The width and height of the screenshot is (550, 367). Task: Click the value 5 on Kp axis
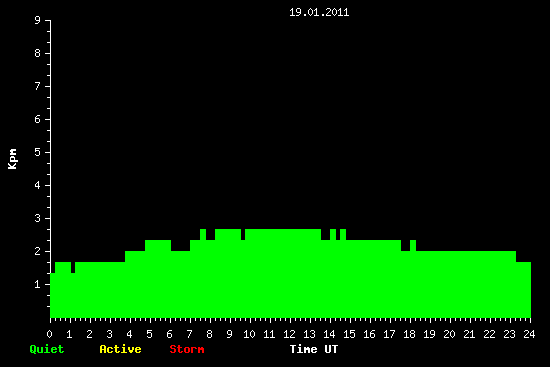(x=38, y=152)
